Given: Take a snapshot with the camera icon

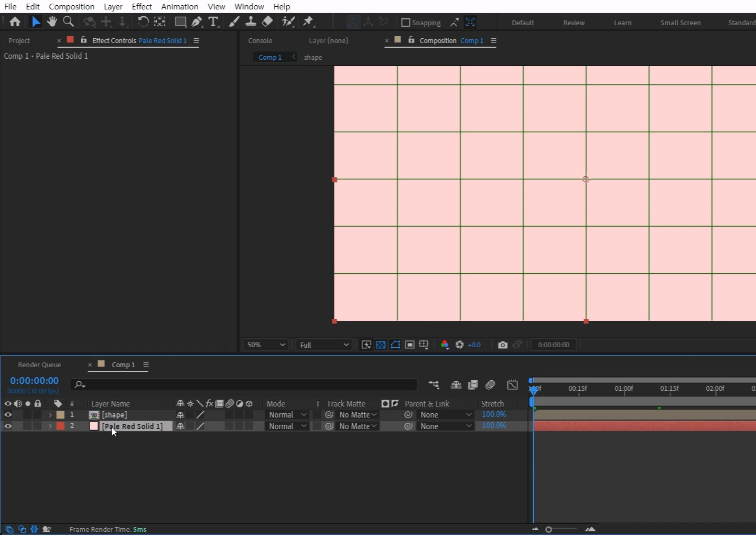Looking at the screenshot, I should [x=503, y=345].
